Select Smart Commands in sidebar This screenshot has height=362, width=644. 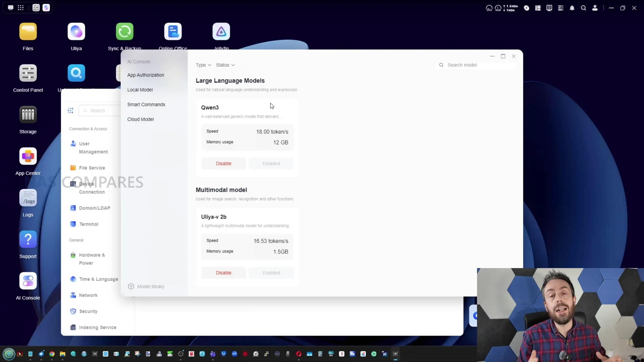tap(146, 105)
